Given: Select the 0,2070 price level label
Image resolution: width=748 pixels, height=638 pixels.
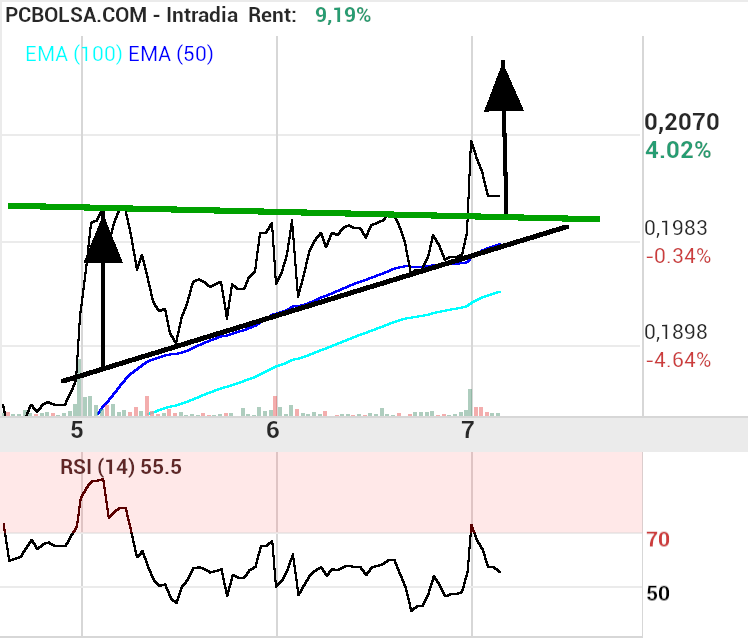Looking at the screenshot, I should tap(681, 123).
